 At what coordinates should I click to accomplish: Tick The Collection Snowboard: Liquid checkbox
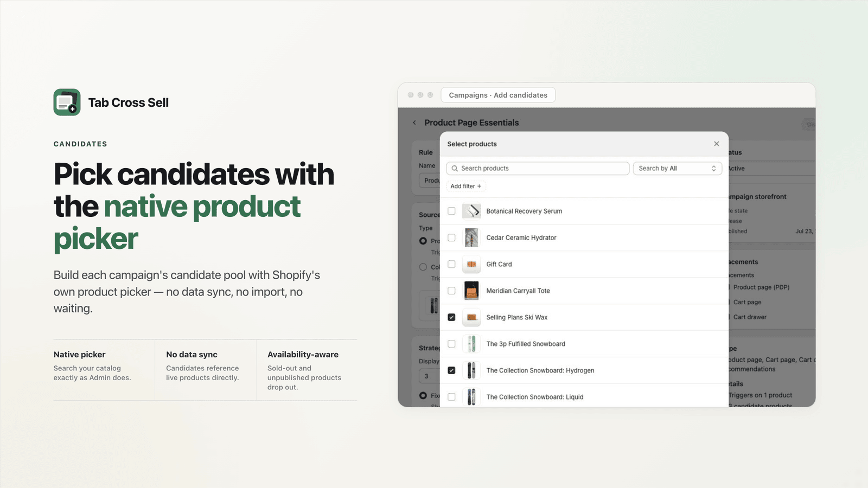451,397
